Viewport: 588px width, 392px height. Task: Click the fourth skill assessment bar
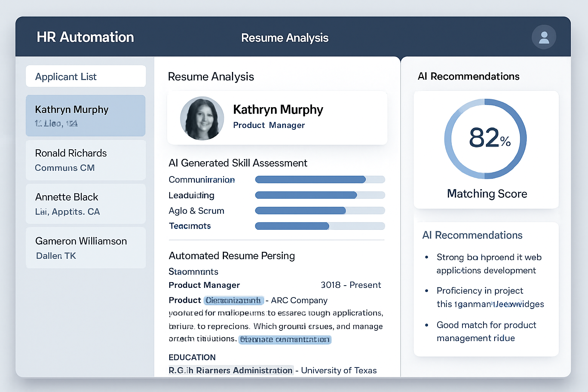[x=320, y=226]
